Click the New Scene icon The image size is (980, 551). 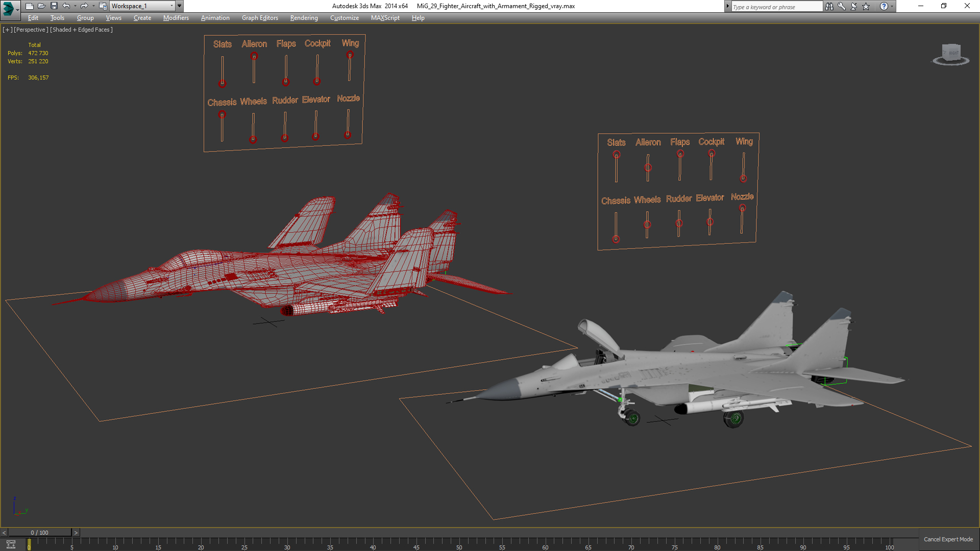[x=30, y=6]
